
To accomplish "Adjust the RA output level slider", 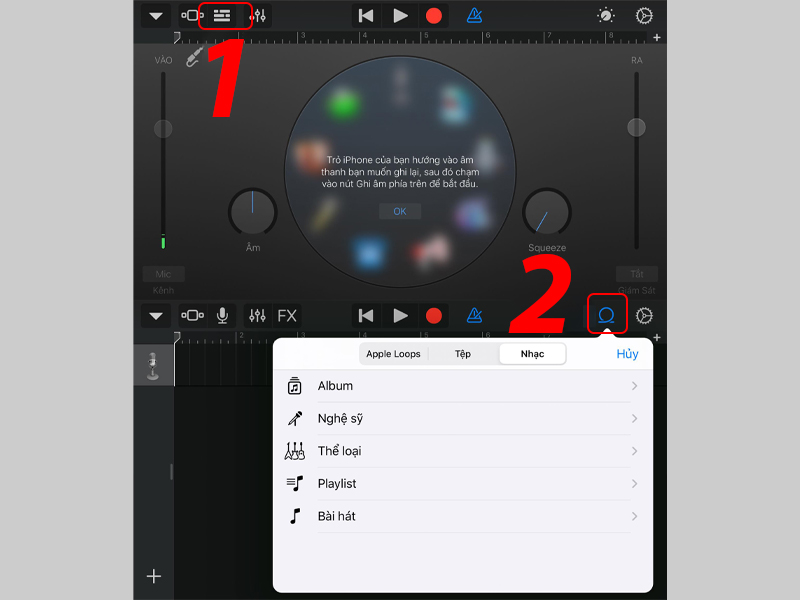I will [x=636, y=127].
